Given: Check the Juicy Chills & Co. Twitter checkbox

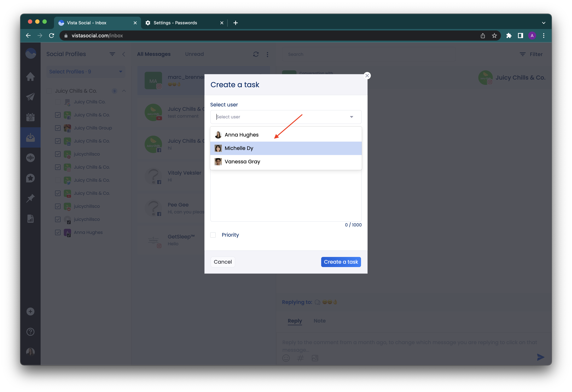Looking at the screenshot, I should coord(58,180).
